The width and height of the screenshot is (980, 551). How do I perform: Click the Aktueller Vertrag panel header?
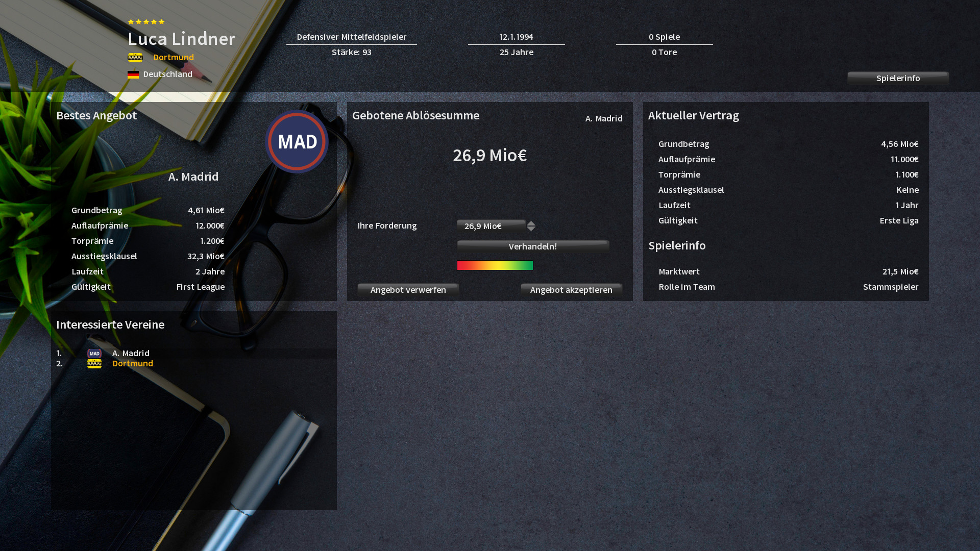693,116
